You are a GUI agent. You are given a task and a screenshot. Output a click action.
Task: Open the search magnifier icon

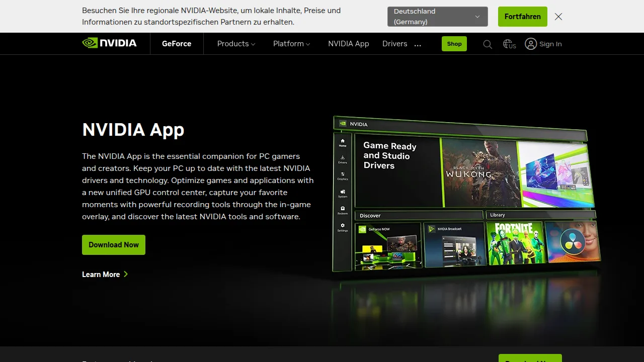(x=488, y=44)
